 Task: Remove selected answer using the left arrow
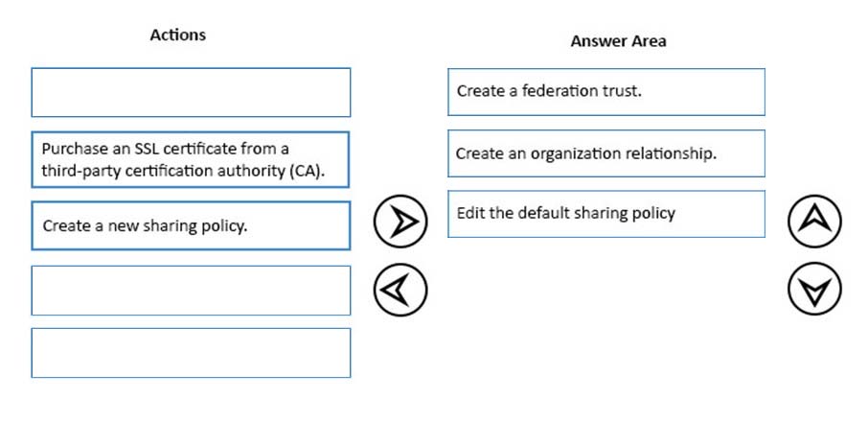click(x=400, y=289)
